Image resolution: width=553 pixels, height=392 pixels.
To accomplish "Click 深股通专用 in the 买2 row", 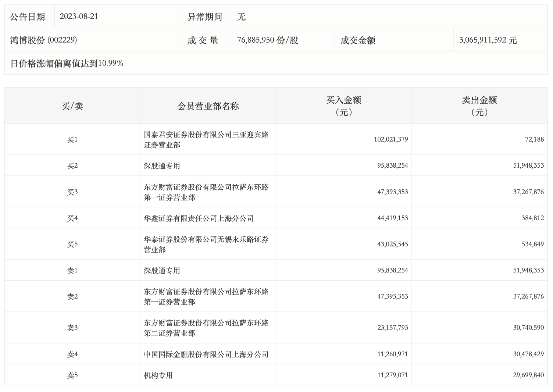I will point(162,166).
